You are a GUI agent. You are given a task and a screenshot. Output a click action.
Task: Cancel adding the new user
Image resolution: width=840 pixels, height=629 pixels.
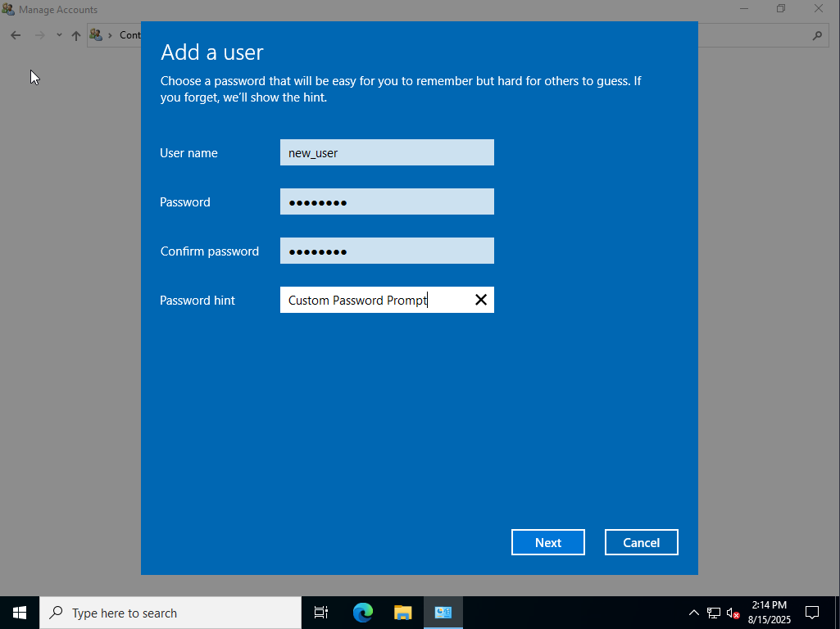641,542
